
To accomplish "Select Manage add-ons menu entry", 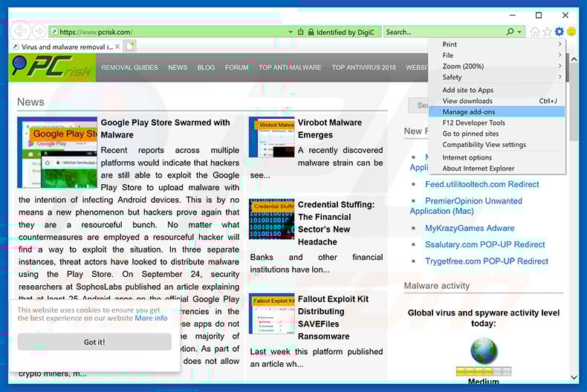I will 497,112.
